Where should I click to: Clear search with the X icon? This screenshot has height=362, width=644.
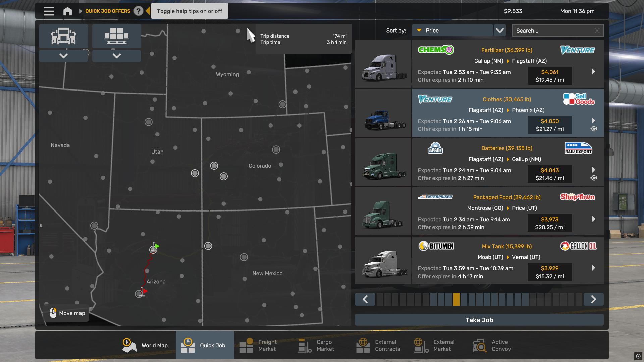(597, 31)
